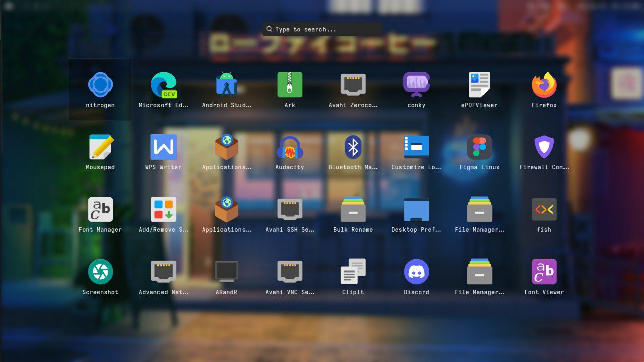Open the Ark archive manager

click(x=290, y=89)
